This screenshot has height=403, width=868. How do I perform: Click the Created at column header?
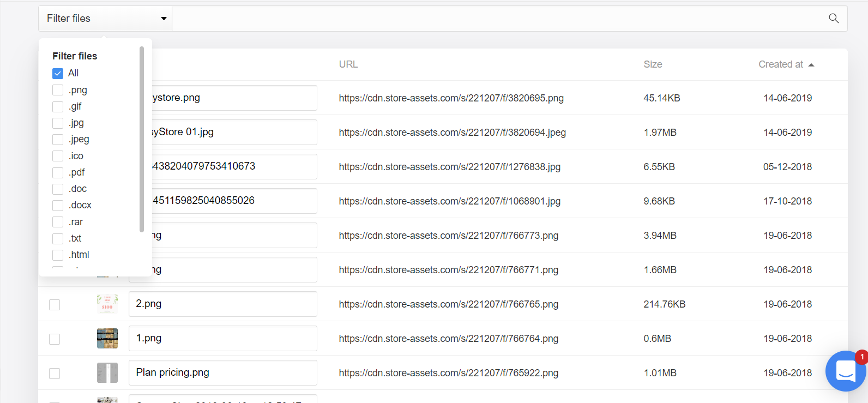click(x=781, y=64)
